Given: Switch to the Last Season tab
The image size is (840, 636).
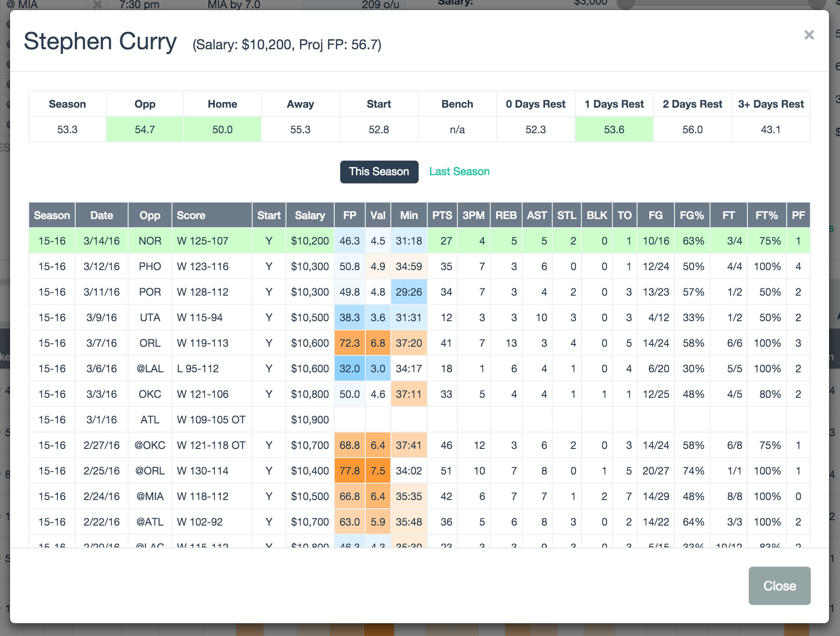Looking at the screenshot, I should click(x=459, y=172).
